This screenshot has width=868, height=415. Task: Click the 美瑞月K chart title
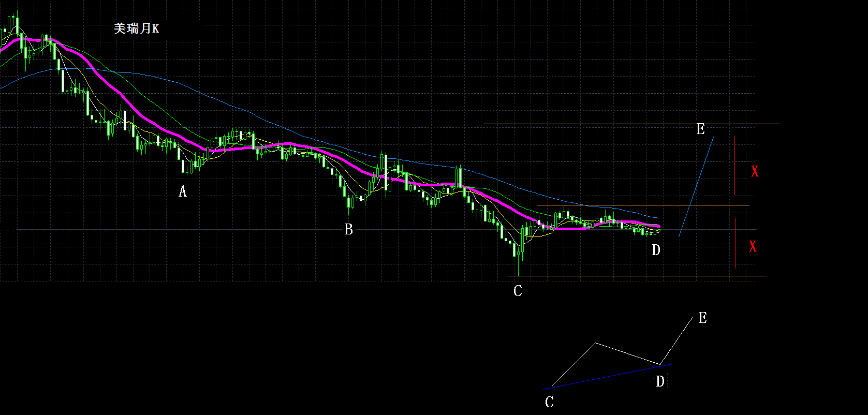[136, 28]
